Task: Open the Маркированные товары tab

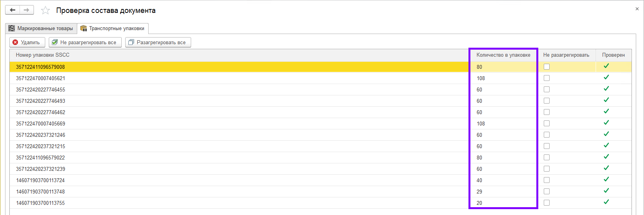Action: (41, 29)
